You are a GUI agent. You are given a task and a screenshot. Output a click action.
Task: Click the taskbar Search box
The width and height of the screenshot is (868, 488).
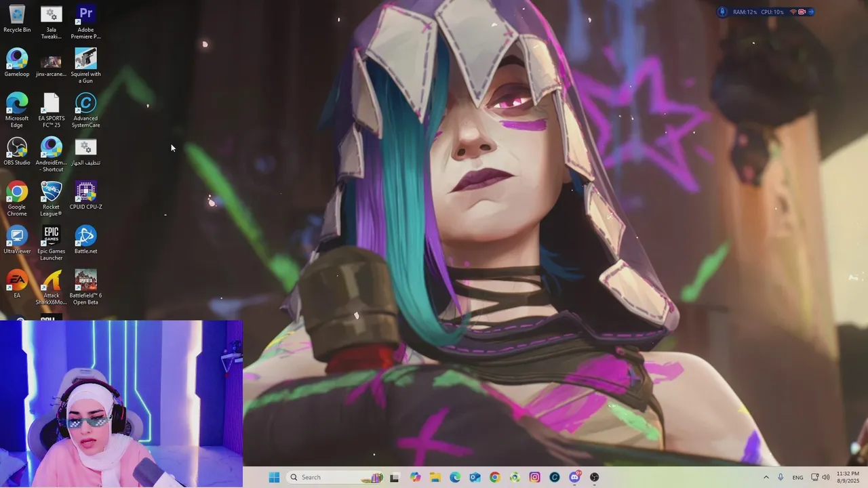pos(335,477)
